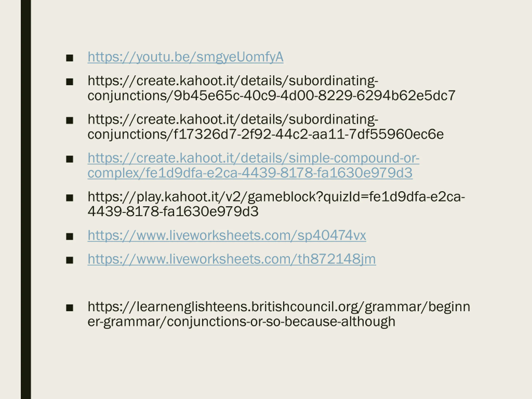Click the bullet beside the YouTube link

click(69, 58)
